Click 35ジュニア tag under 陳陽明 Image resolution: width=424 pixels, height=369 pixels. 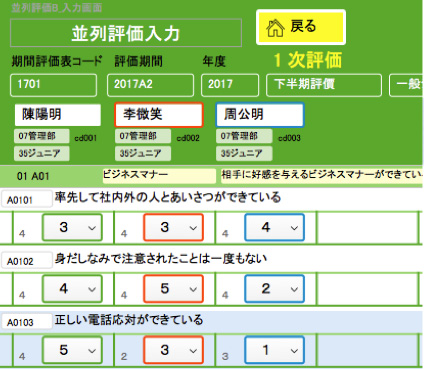click(x=42, y=153)
